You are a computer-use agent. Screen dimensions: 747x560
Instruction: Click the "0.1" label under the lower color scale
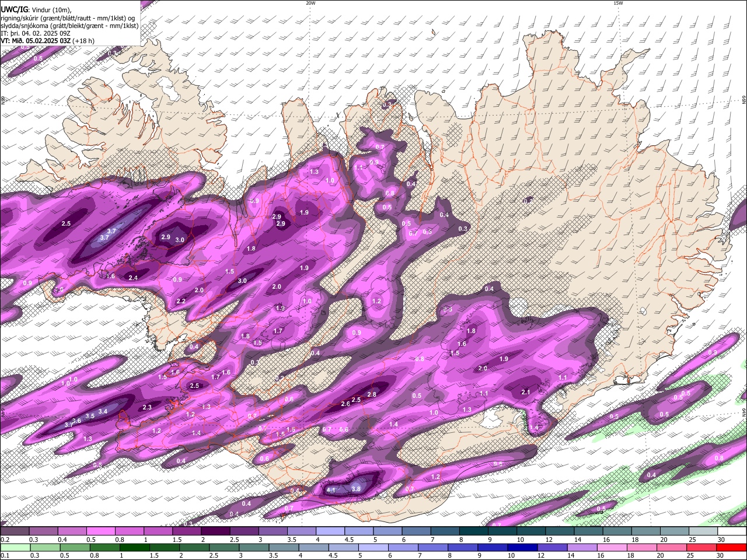point(5,555)
